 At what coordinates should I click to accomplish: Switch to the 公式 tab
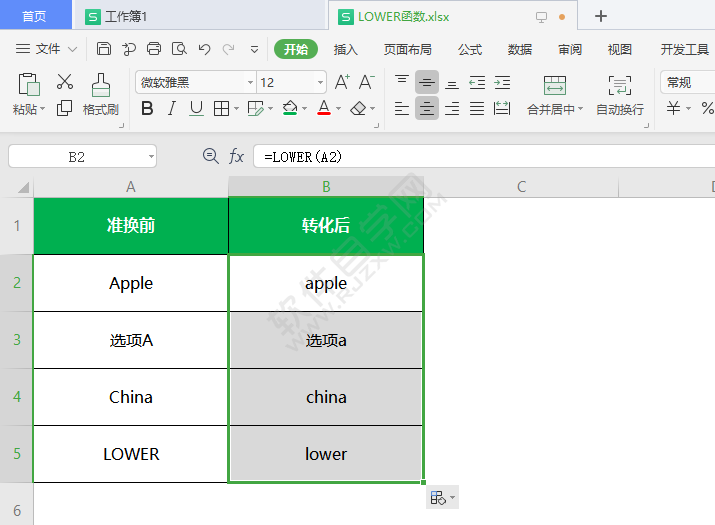[x=470, y=49]
